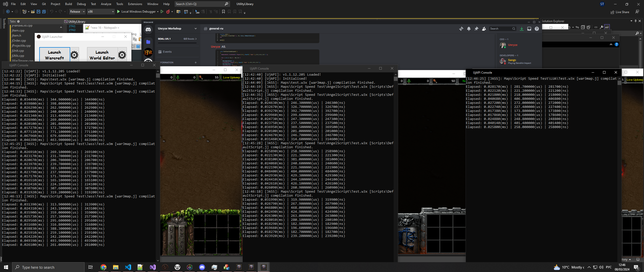Open the Extensions menu
Image resolution: width=644 pixels, height=272 pixels.
pyautogui.click(x=135, y=4)
